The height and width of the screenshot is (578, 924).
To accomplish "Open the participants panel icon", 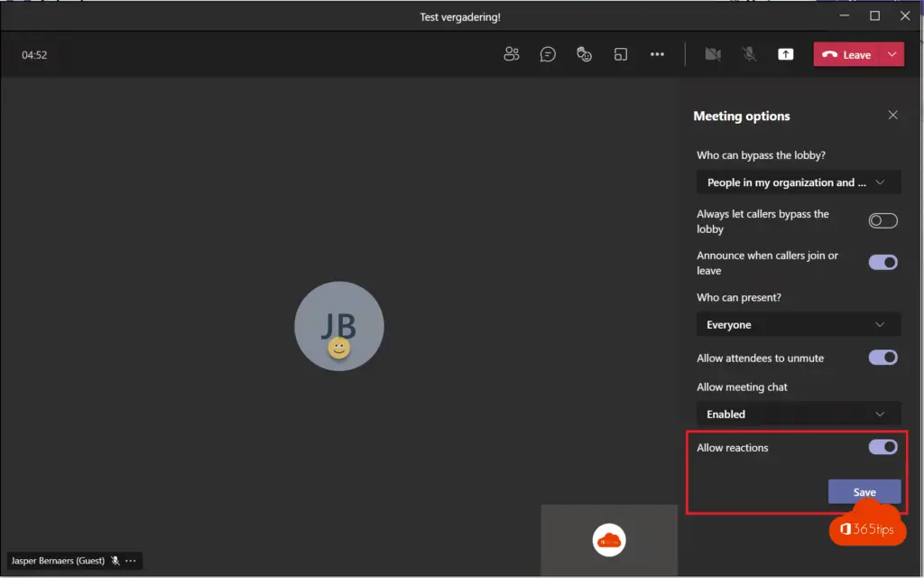I will pyautogui.click(x=512, y=54).
